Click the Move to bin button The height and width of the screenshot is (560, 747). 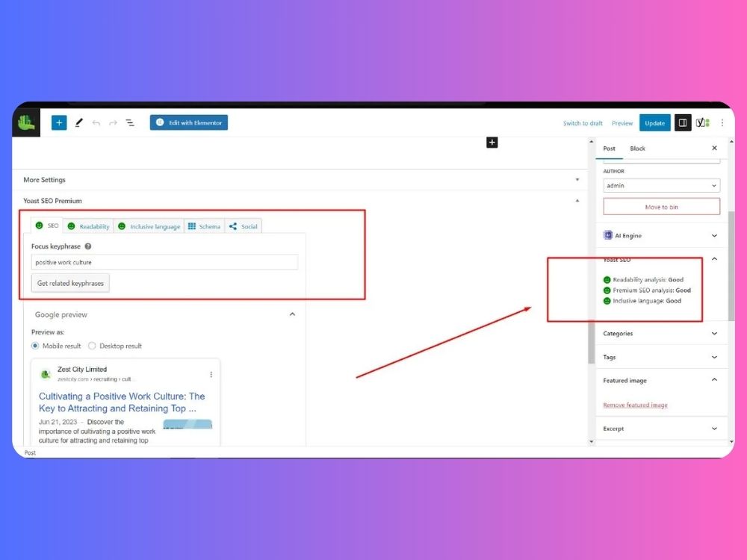pos(661,207)
